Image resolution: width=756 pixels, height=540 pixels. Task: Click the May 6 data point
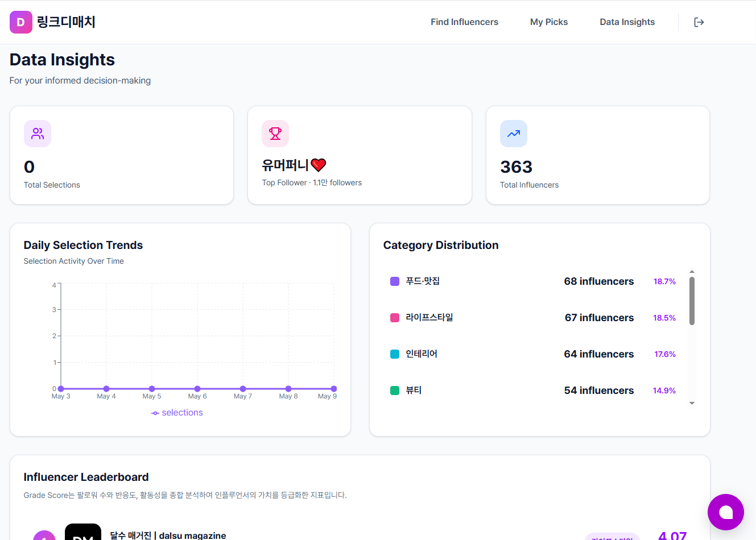(x=197, y=389)
